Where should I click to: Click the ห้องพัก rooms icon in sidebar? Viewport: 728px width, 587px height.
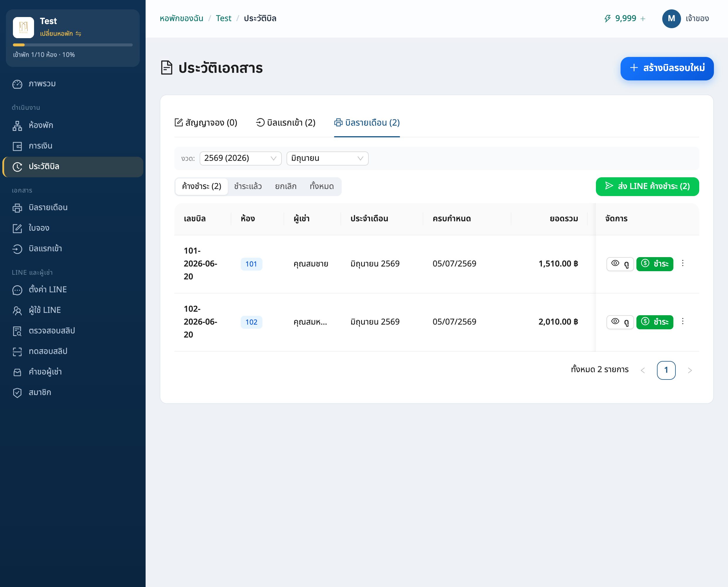17,125
